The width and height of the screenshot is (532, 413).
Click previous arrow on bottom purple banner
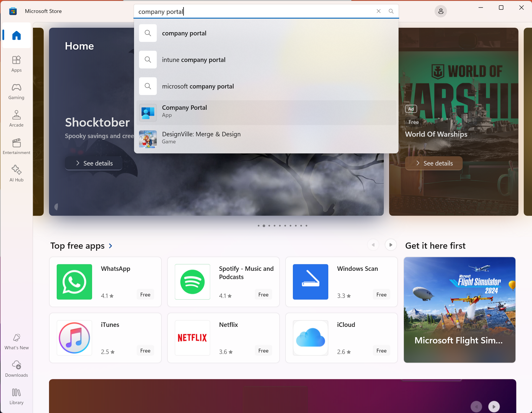coord(476,407)
